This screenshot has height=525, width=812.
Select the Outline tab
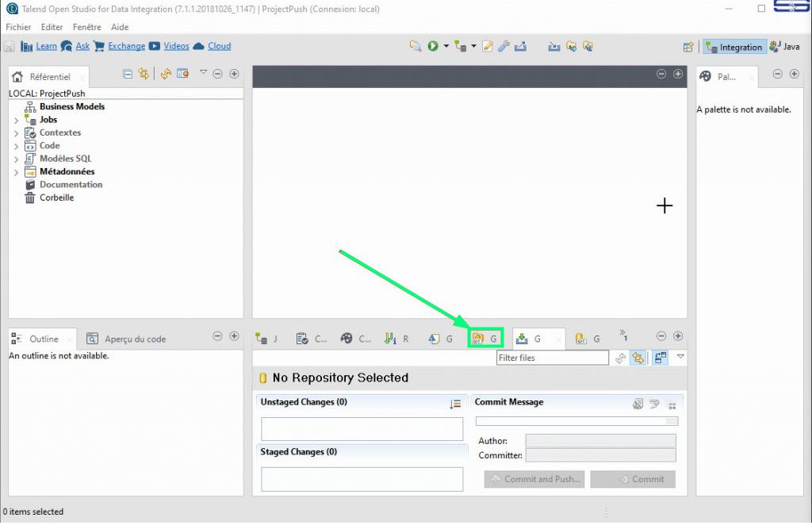tap(44, 339)
